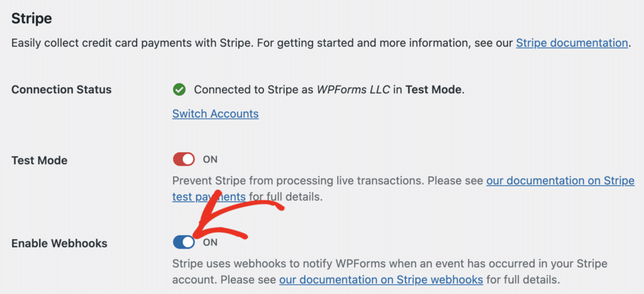
Task: Click the italic WPForms LLC account name
Action: [x=353, y=89]
